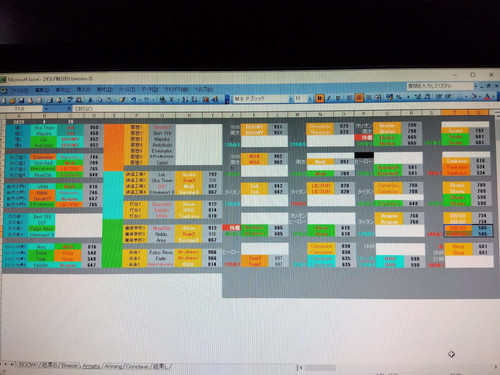Open the 編集 (Edit) menu
This screenshot has width=500, height=375.
[42, 90]
